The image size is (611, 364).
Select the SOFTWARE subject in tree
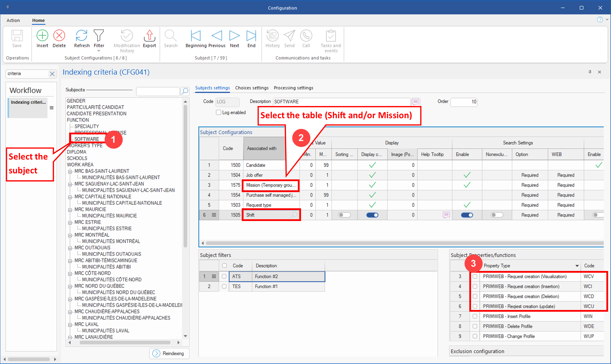click(x=86, y=139)
